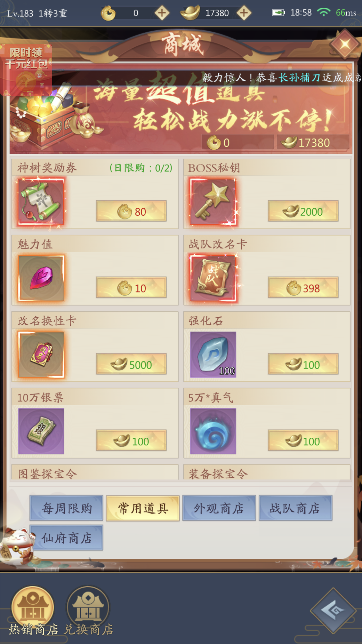
Task: Open the 战队改名卡 item icon
Action: pos(213,278)
